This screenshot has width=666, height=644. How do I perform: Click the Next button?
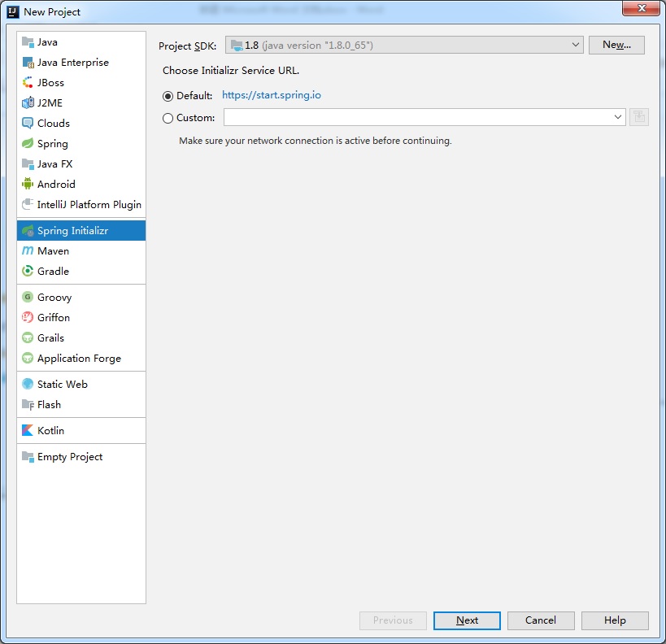[467, 620]
